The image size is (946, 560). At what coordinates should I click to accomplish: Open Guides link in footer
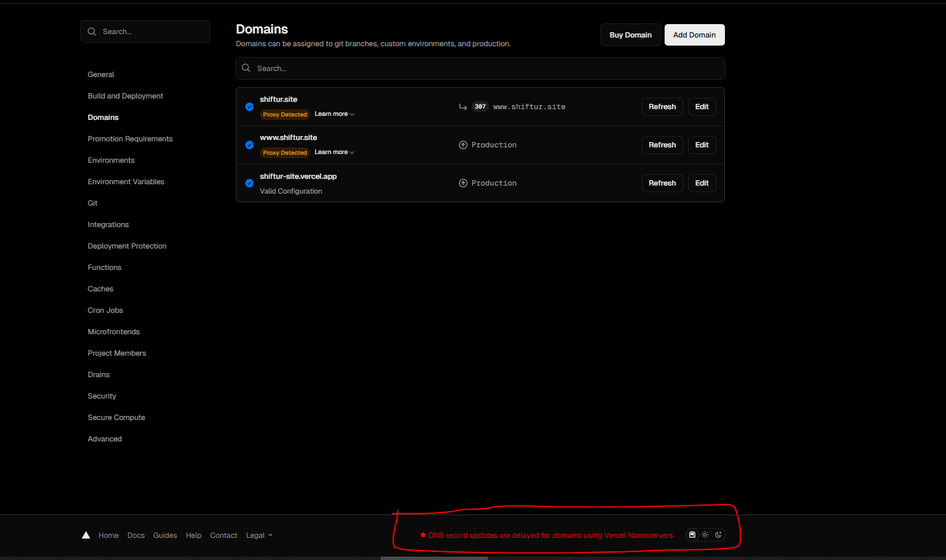click(165, 535)
